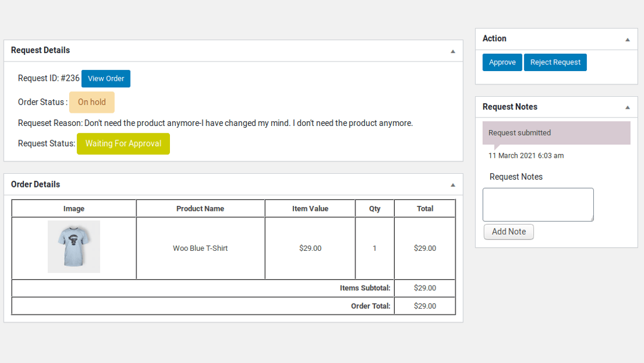This screenshot has height=363, width=644.
Task: Click the Product Name column header
Action: pyautogui.click(x=200, y=209)
